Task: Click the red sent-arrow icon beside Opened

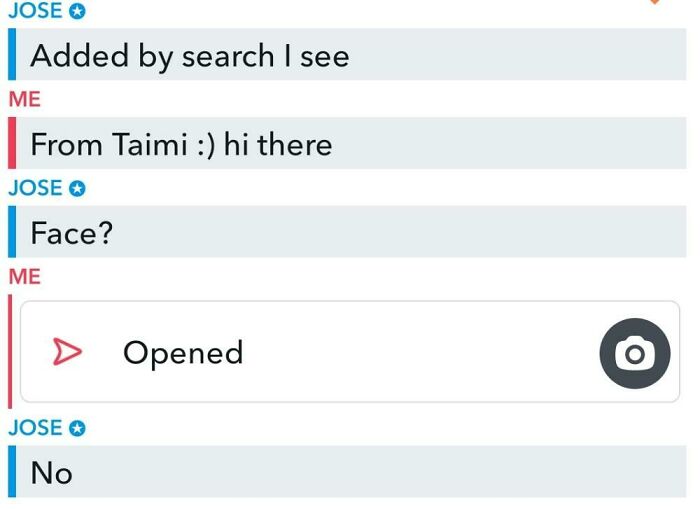Action: pyautogui.click(x=66, y=352)
